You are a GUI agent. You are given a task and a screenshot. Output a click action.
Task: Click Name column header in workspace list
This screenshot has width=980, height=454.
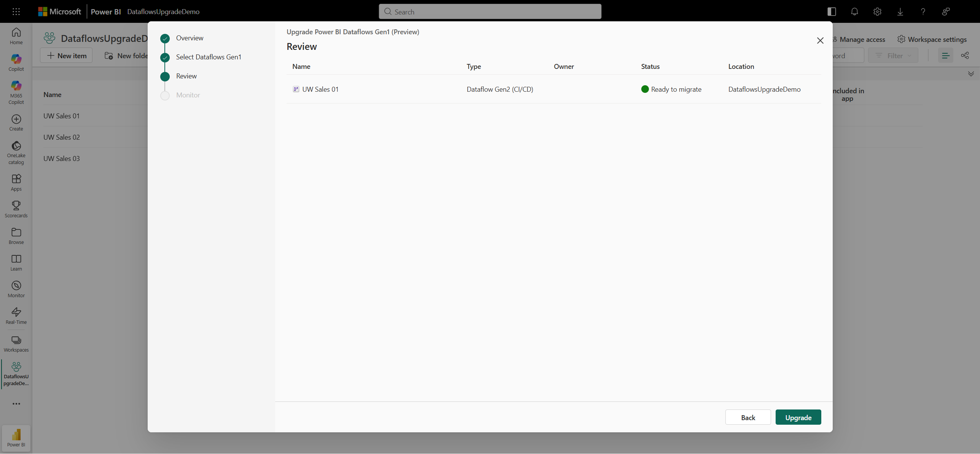[52, 94]
